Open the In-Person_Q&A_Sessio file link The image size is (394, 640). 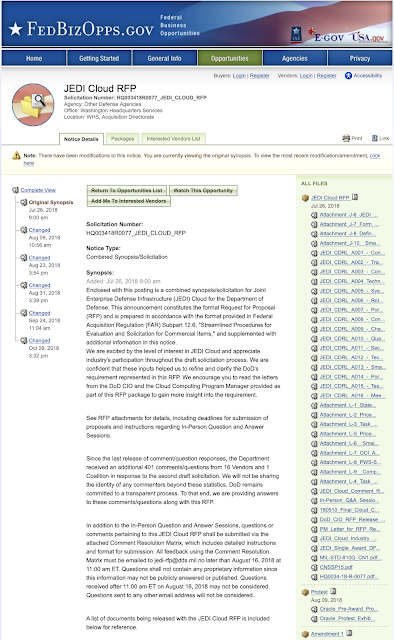coord(350,500)
